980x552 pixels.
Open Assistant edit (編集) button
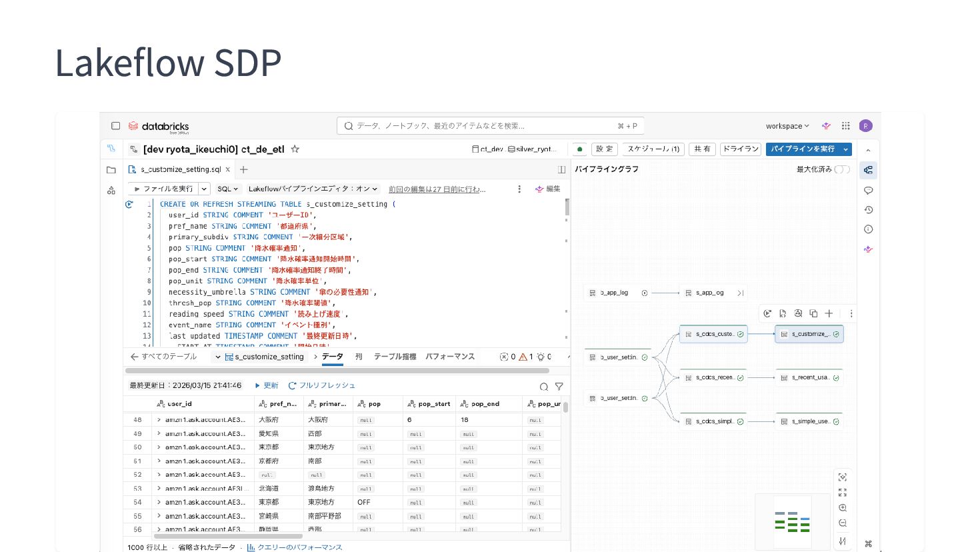point(548,189)
